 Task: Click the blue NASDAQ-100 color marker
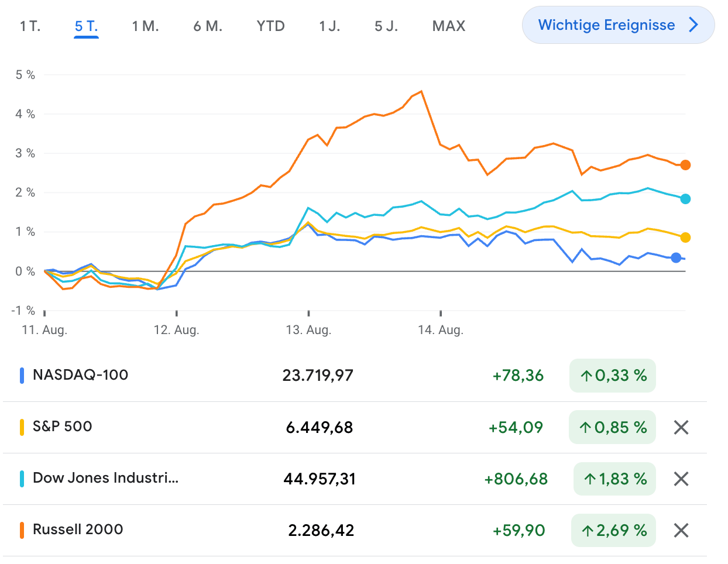[22, 376]
